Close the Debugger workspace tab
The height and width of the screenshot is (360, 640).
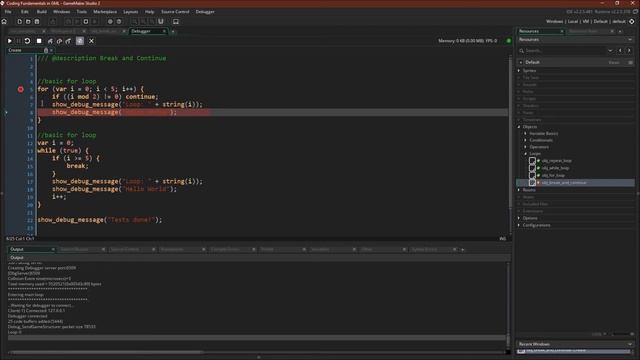[x=164, y=31]
